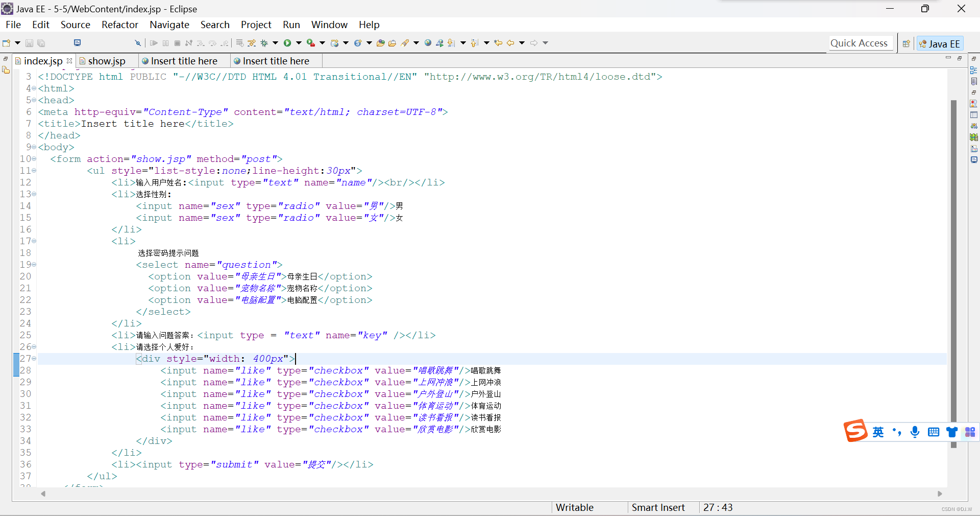980x516 pixels.
Task: Open the Search dropdown arrow
Action: 416,43
